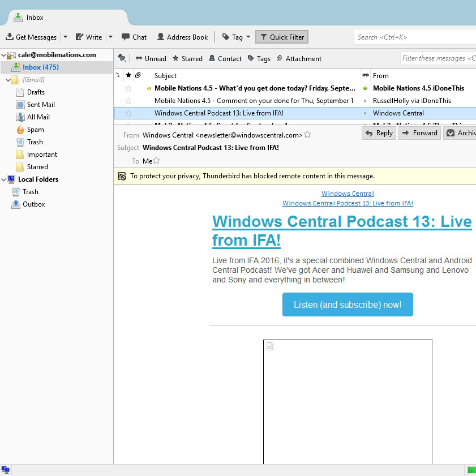The height and width of the screenshot is (476, 476).
Task: Filter messages by Contact
Action: coord(225,58)
